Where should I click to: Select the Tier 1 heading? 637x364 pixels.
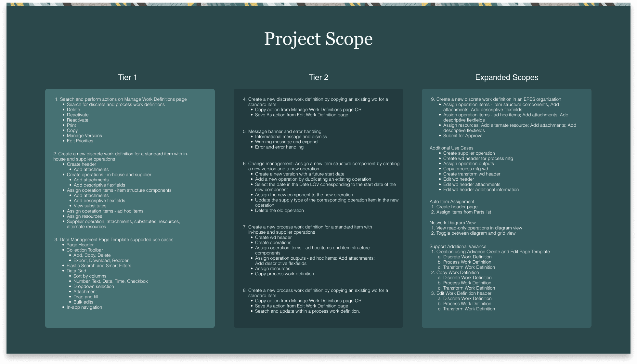pos(127,77)
